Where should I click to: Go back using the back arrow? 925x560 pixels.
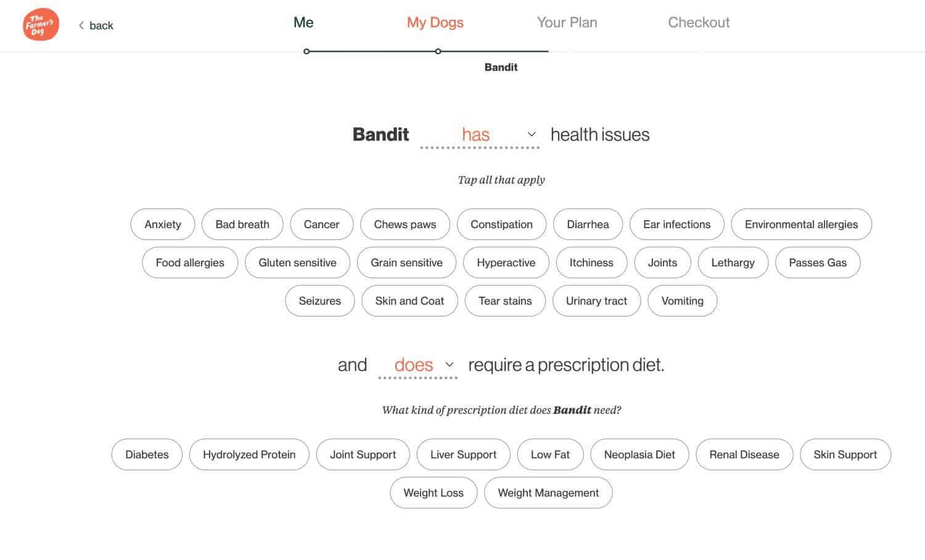pyautogui.click(x=96, y=25)
